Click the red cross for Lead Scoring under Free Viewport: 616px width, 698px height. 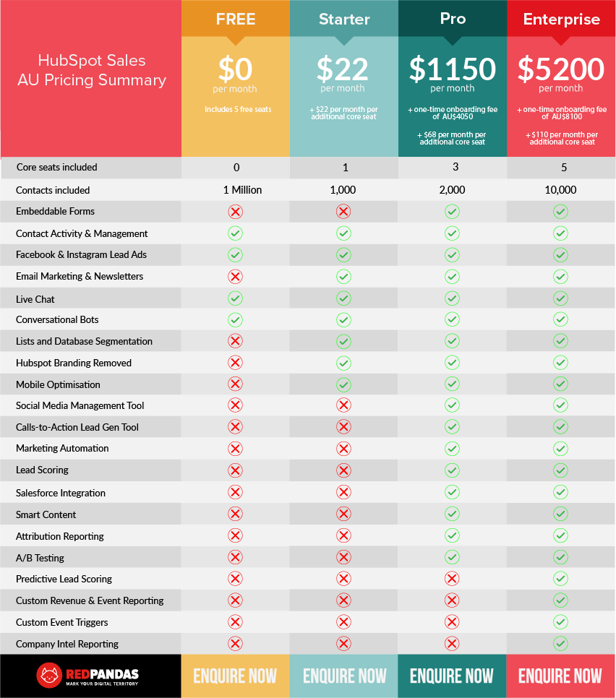[235, 470]
